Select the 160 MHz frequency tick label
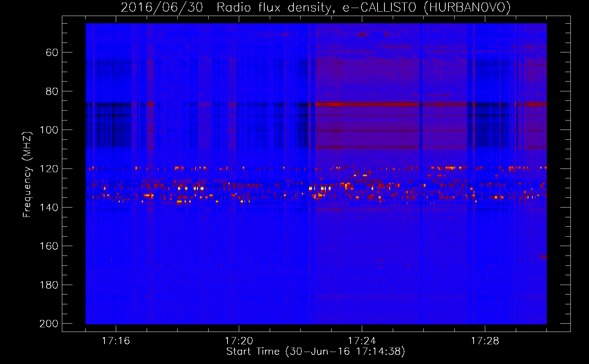Image resolution: width=589 pixels, height=364 pixels. point(49,246)
